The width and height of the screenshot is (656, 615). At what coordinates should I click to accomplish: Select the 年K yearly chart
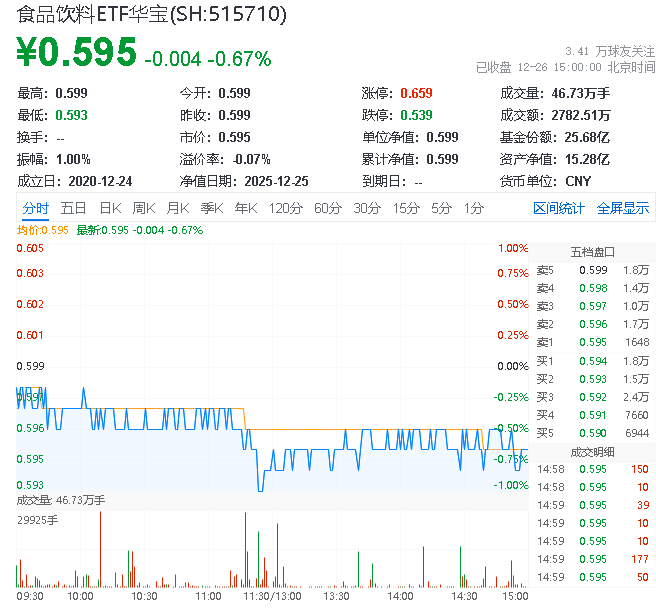[245, 208]
